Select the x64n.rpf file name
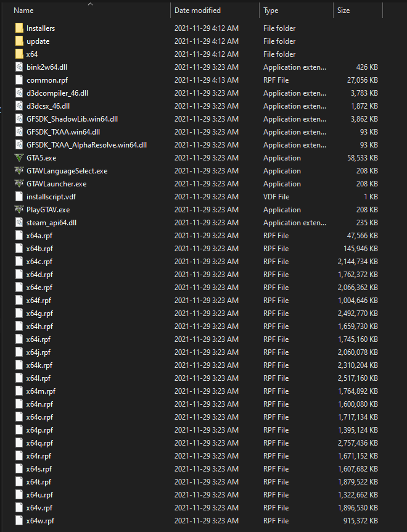 tap(39, 404)
